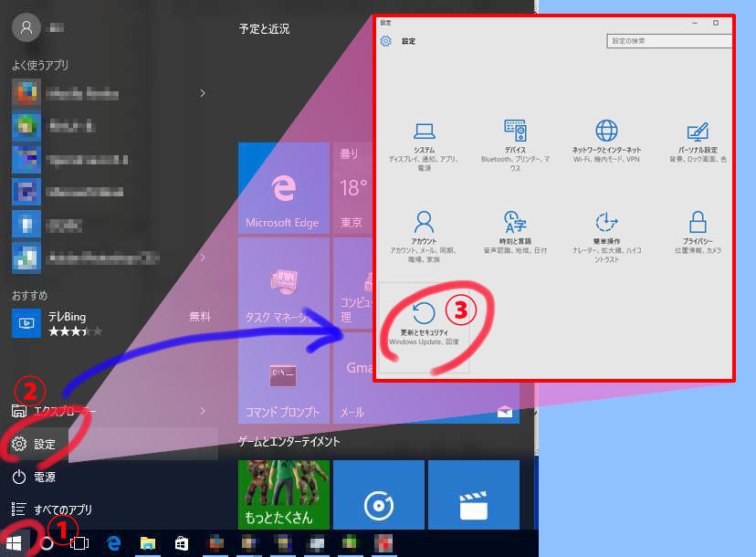Click the Windows Start button
The width and height of the screenshot is (756, 557).
point(16,542)
